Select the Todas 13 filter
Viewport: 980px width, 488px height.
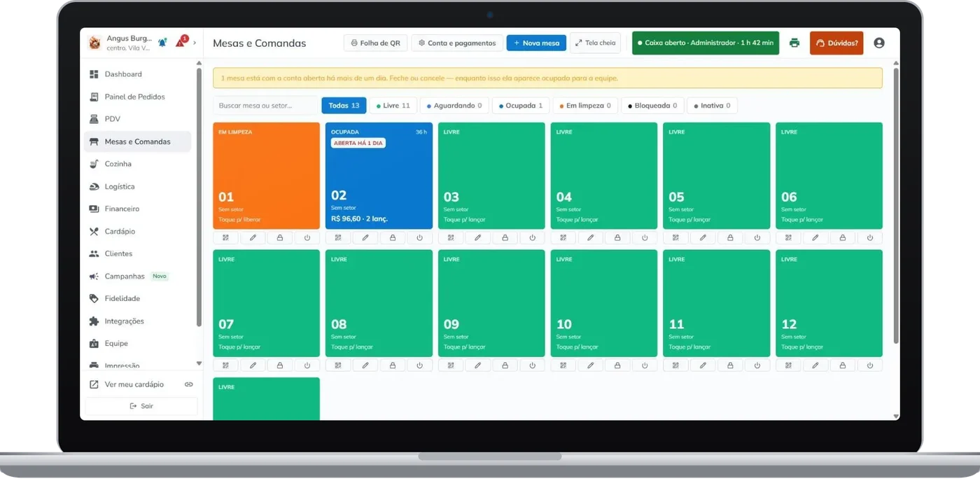point(344,106)
